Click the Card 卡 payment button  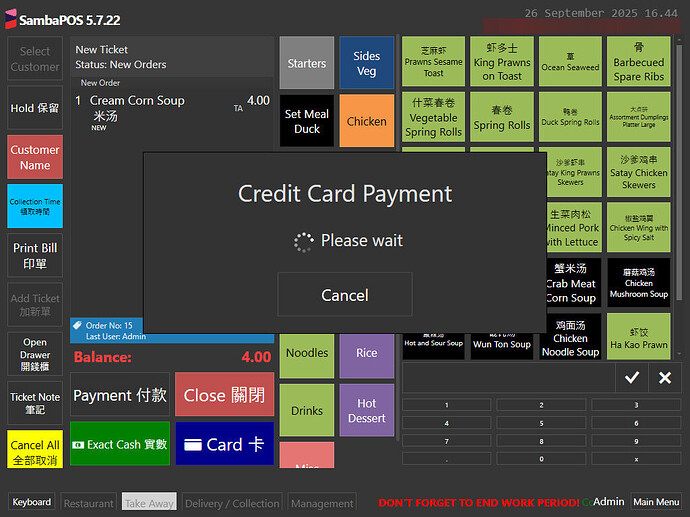[224, 444]
